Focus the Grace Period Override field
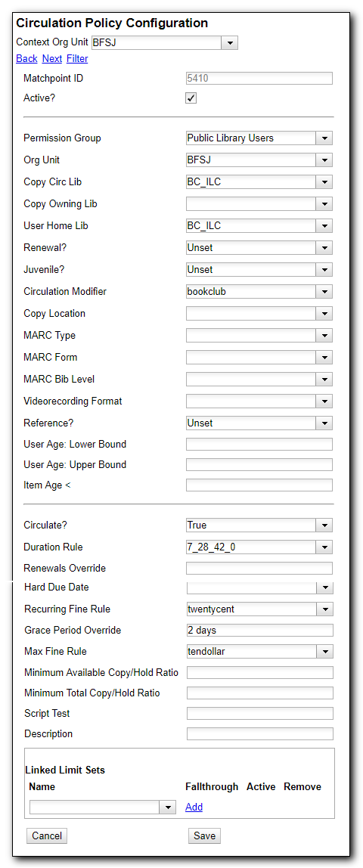The height and width of the screenshot is (868, 363). pyautogui.click(x=260, y=630)
